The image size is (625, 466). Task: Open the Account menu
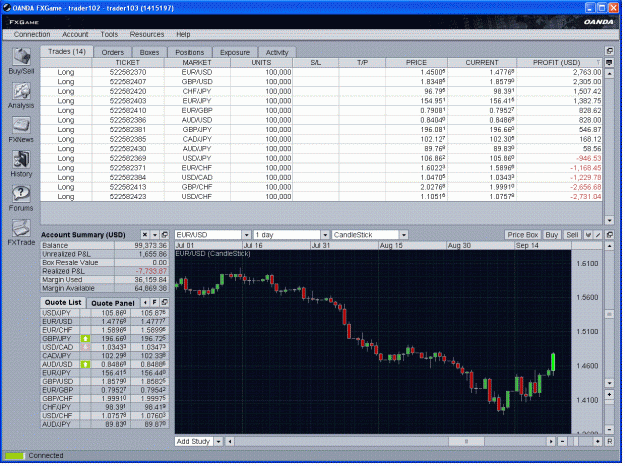click(x=75, y=35)
